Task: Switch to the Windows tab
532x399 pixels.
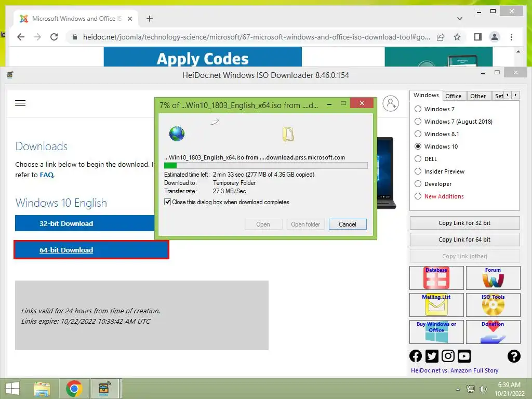Action: click(x=426, y=96)
